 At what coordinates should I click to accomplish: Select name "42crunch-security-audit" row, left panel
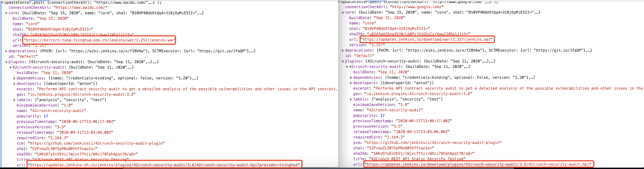click(x=52, y=111)
